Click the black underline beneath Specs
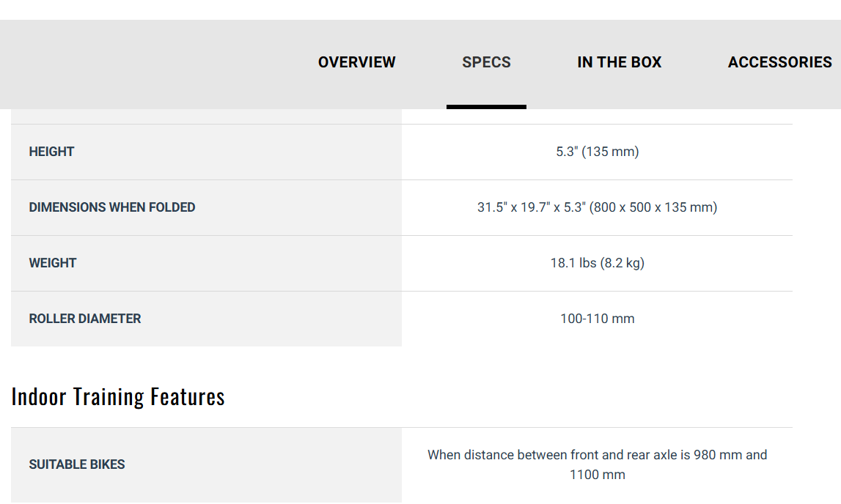 click(x=486, y=107)
